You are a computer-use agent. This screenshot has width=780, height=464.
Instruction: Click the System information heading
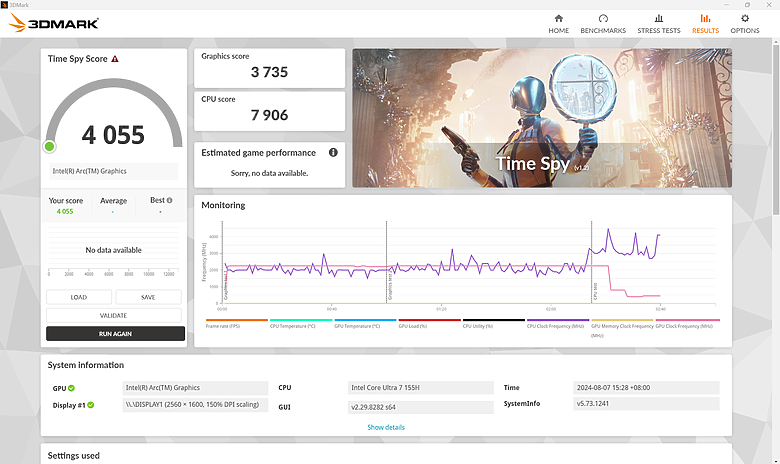coord(86,365)
